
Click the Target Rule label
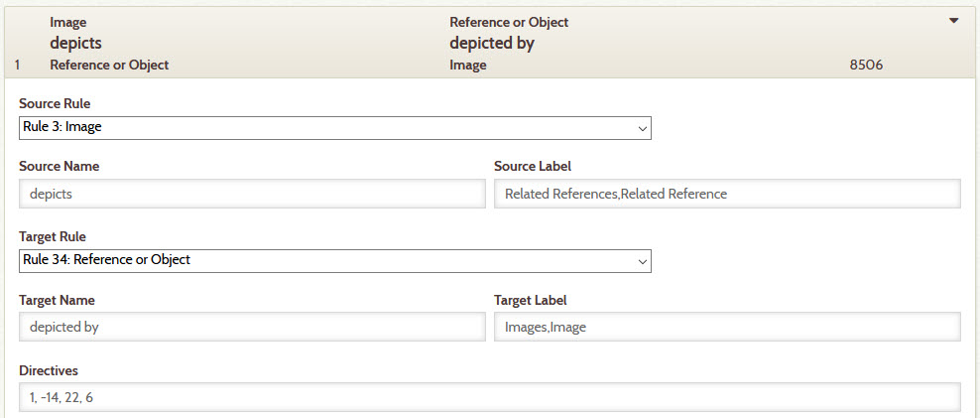(x=53, y=237)
